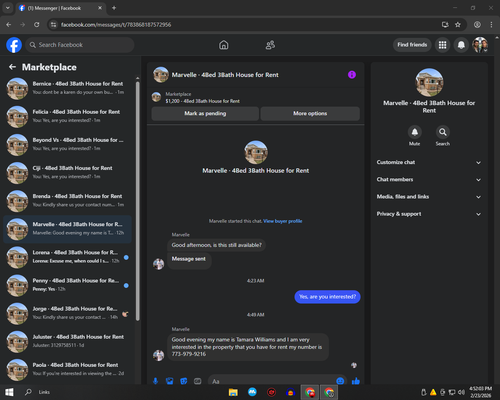Open the notifications bell in top bar

[461, 45]
